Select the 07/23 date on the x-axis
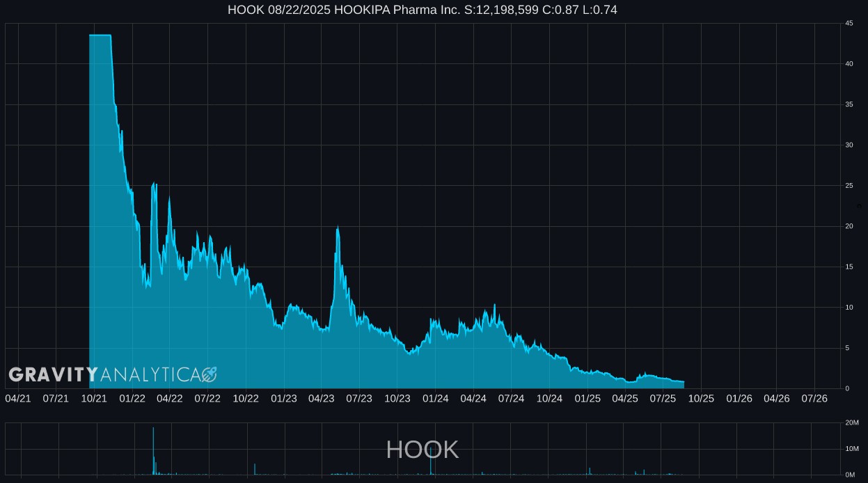Screen dimensions: 868x483 [x=359, y=398]
